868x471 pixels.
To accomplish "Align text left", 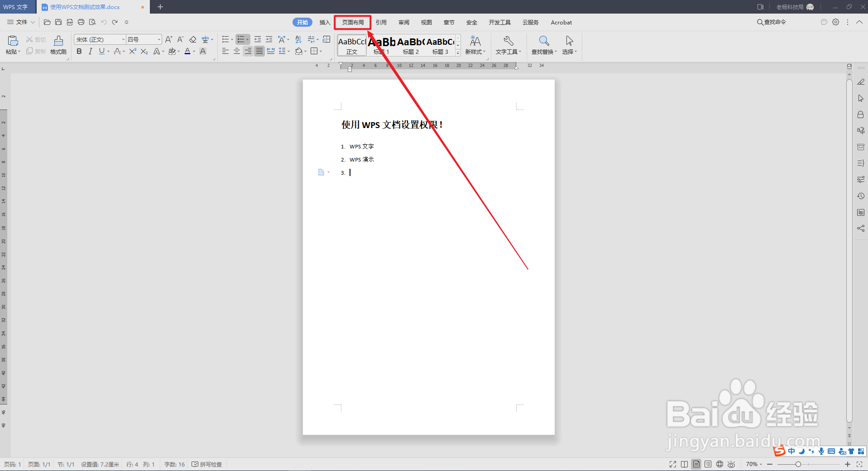I will click(225, 52).
